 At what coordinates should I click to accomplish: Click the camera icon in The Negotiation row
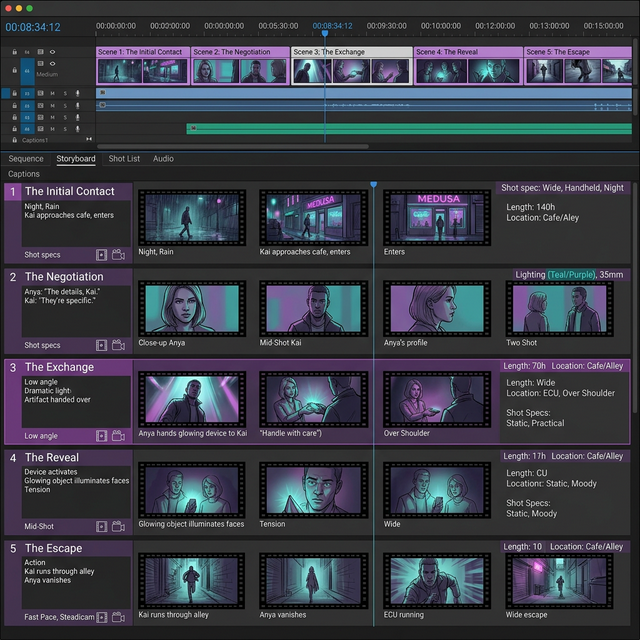(x=118, y=345)
